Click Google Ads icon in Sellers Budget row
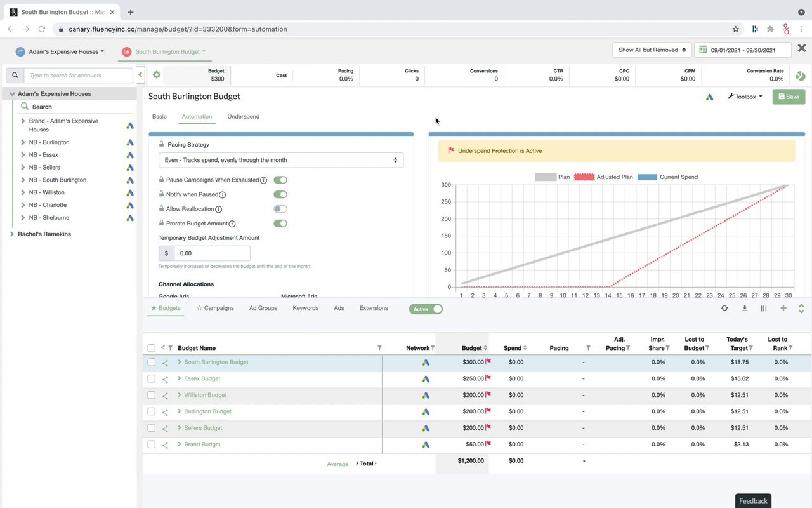This screenshot has width=812, height=508. pyautogui.click(x=426, y=428)
